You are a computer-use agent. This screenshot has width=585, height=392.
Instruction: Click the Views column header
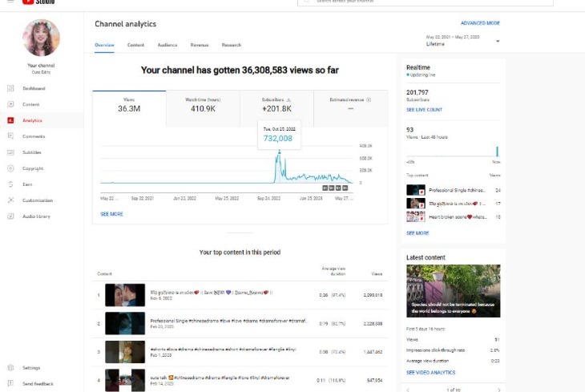pos(377,273)
